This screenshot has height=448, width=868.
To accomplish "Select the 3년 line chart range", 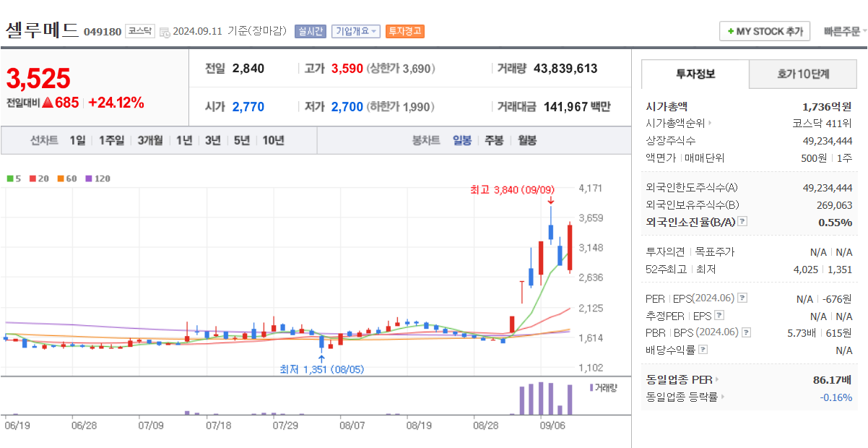I will pos(212,140).
